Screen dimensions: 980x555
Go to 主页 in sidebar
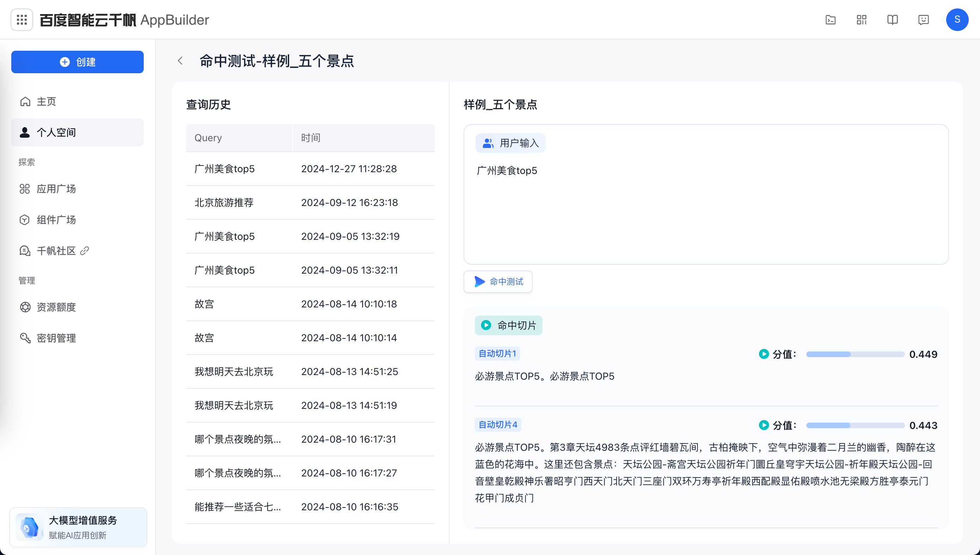(77, 101)
